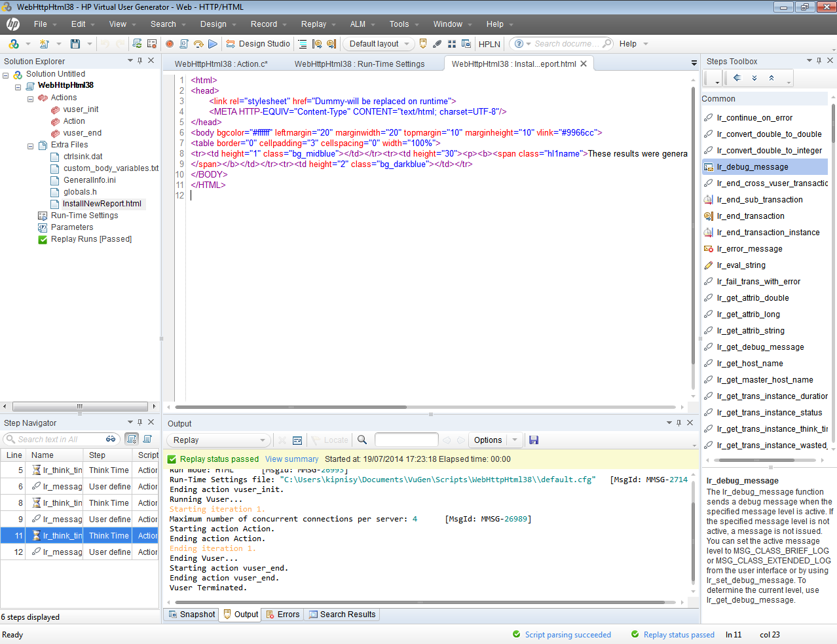Click the Solution Explorer horizontal scrollbar
Screen dimensions: 837x644
click(80, 407)
